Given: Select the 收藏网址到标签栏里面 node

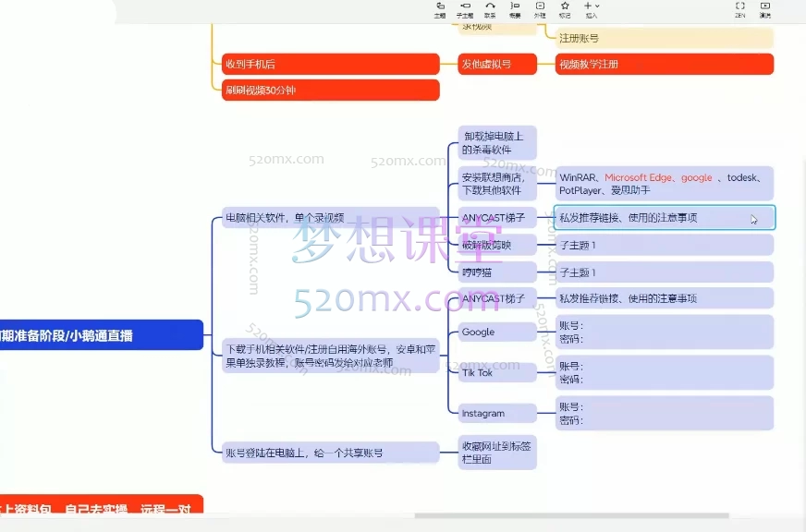Looking at the screenshot, I should click(x=497, y=452).
